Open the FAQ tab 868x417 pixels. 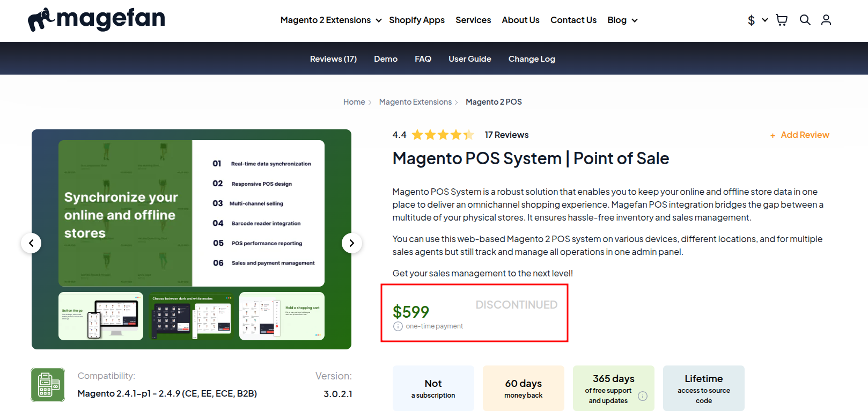click(423, 59)
